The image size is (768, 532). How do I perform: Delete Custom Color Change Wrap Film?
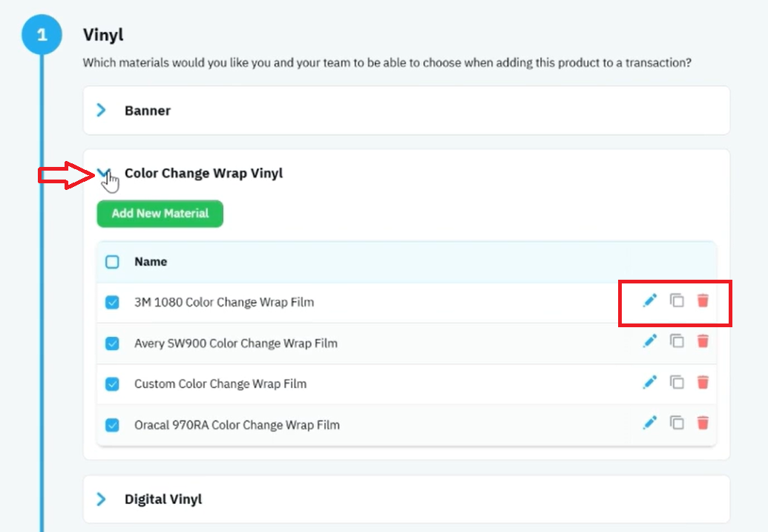pyautogui.click(x=703, y=382)
